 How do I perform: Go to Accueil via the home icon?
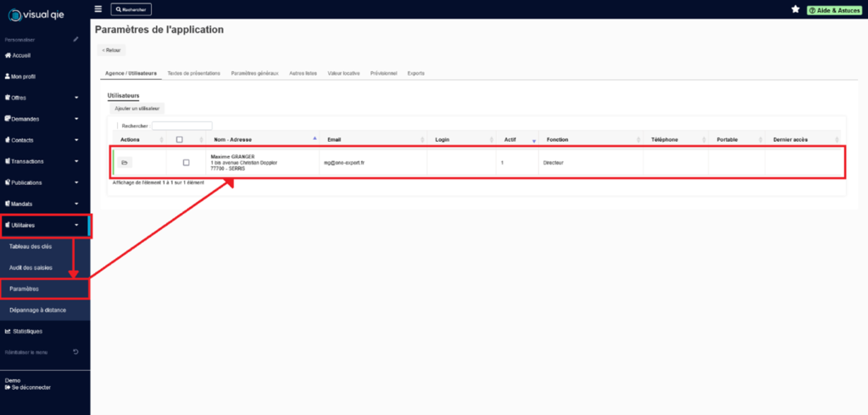click(x=8, y=55)
